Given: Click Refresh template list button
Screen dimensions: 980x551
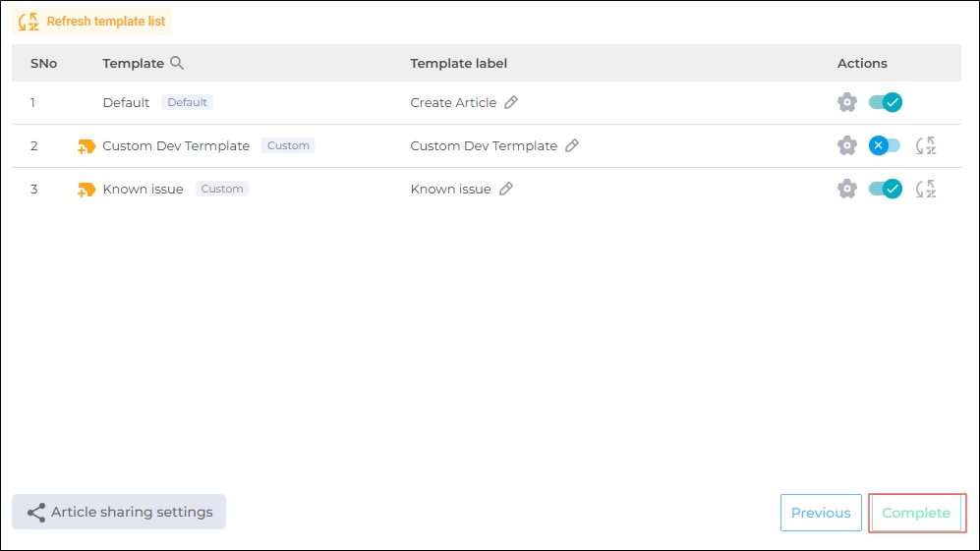Looking at the screenshot, I should tap(91, 22).
